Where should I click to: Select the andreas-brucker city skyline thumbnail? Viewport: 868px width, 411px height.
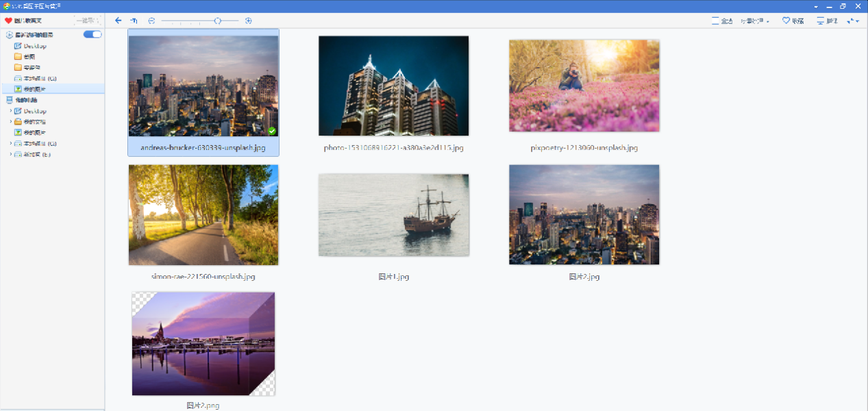pyautogui.click(x=203, y=86)
